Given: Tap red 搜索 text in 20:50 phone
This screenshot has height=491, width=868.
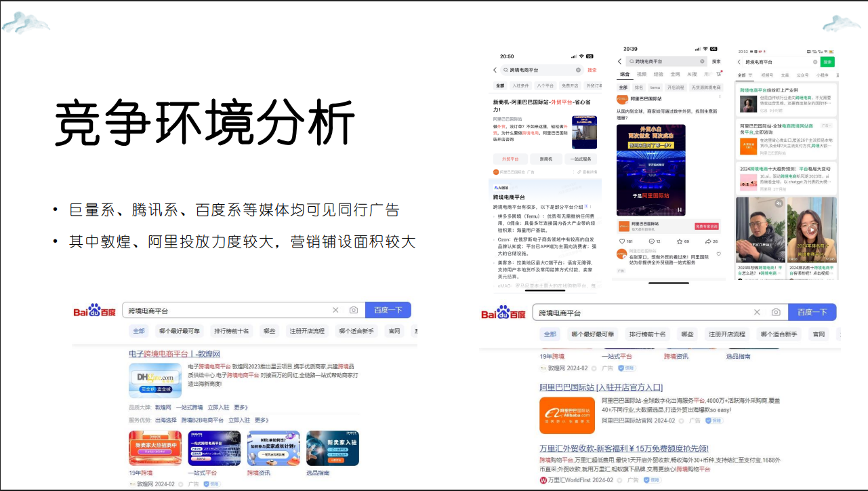Looking at the screenshot, I should click(x=592, y=70).
